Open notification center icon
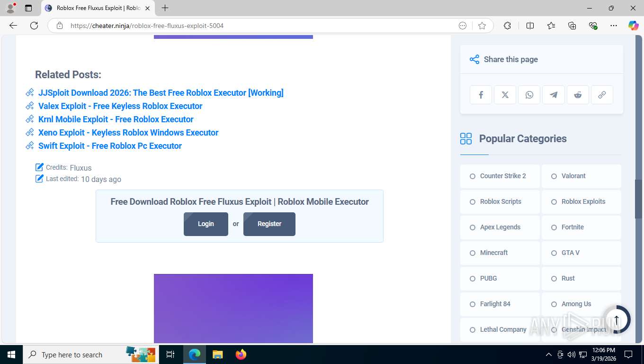This screenshot has height=364, width=644. pyautogui.click(x=628, y=355)
